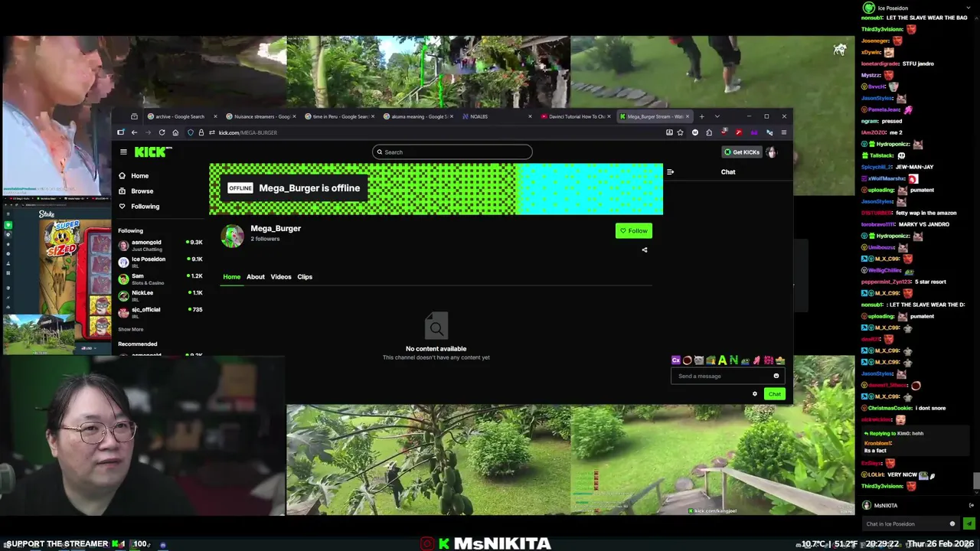This screenshot has height=551, width=980.
Task: Collapse the Kick chat panel
Action: [670, 172]
